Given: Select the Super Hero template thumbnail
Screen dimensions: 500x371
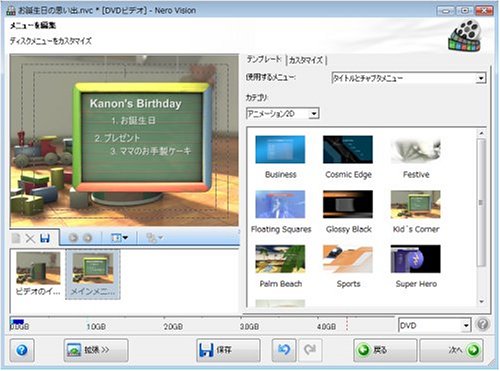Looking at the screenshot, I should [416, 259].
